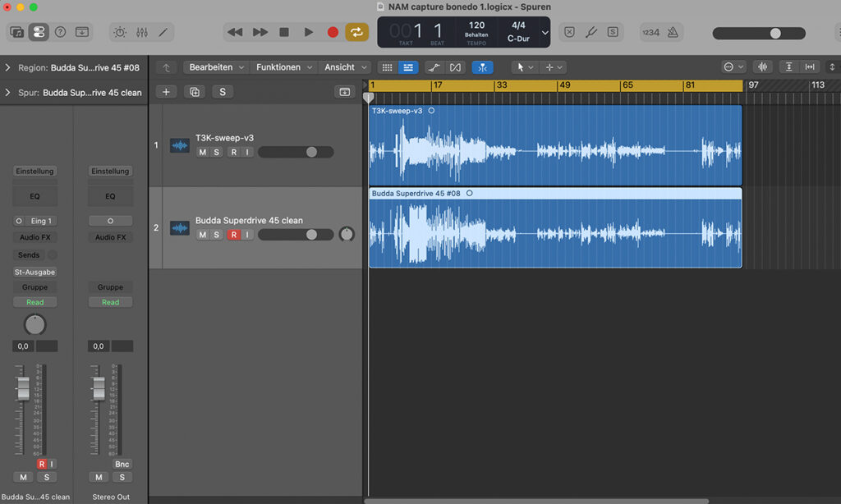Switch to grid view icon
Screen dimensions: 841x504
[387, 67]
